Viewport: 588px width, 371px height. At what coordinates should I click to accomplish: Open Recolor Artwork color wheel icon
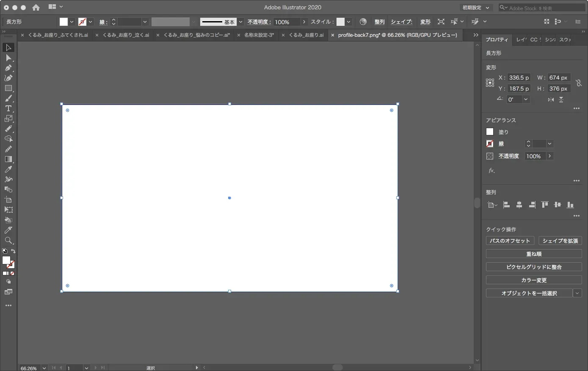pyautogui.click(x=363, y=22)
